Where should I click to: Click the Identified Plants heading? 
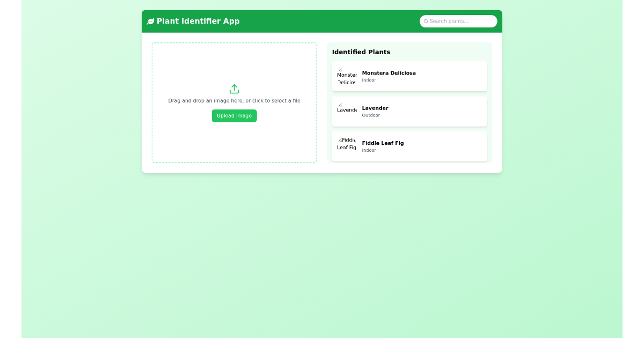361,52
